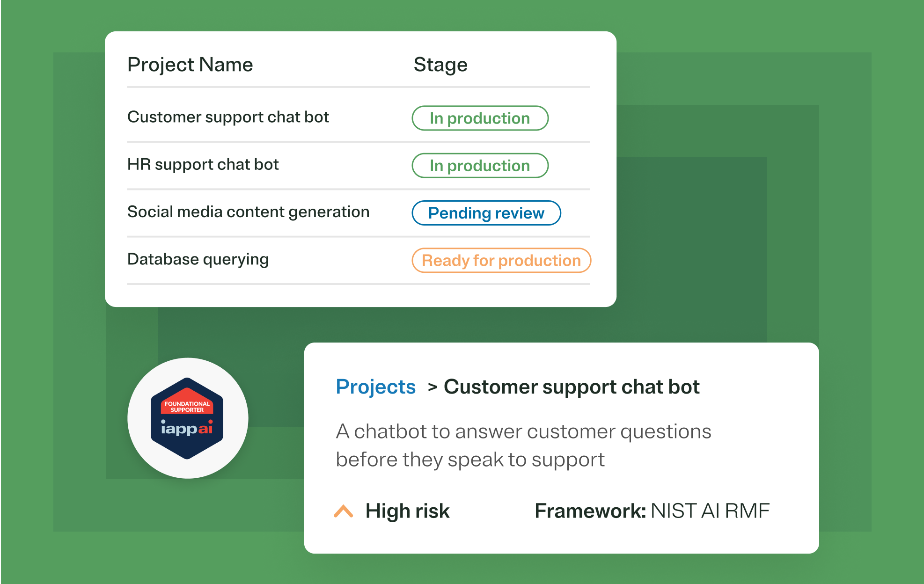
Task: Open the Projects breadcrumb link
Action: tap(375, 387)
